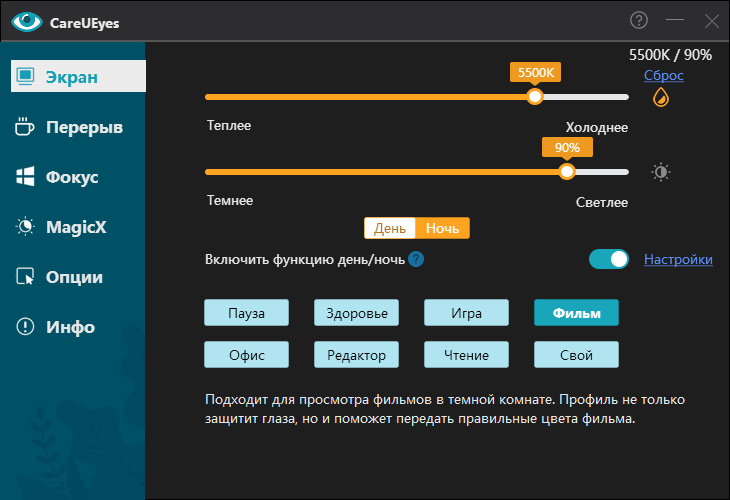
Task: Click the brightness slider handle at 90%
Action: (x=567, y=171)
